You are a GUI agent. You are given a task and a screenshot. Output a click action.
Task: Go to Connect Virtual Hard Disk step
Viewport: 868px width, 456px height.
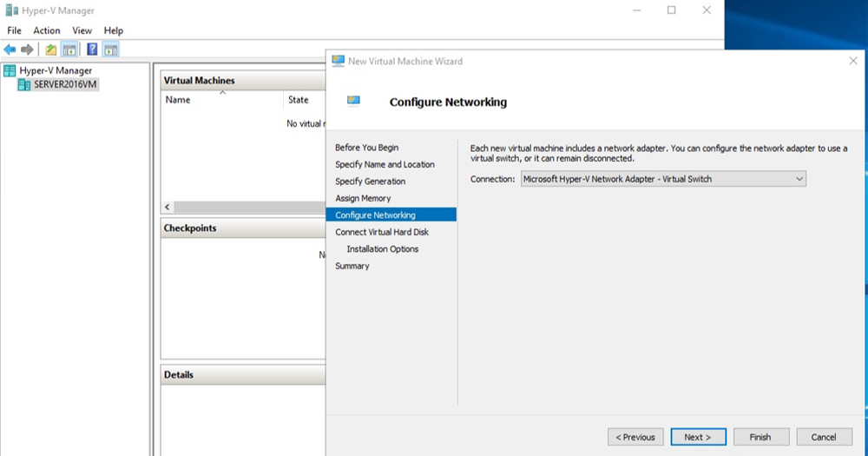point(382,232)
